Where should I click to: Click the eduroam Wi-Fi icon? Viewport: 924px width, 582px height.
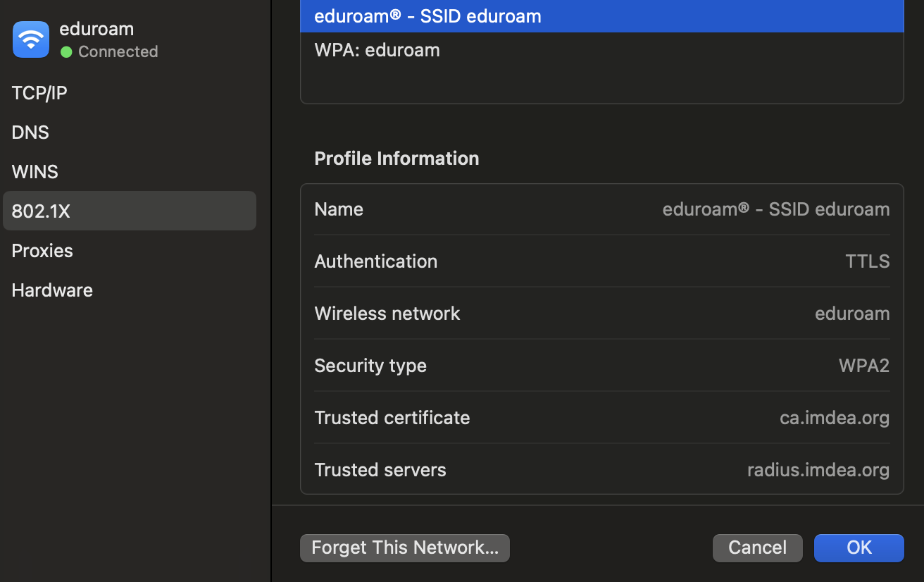31,39
